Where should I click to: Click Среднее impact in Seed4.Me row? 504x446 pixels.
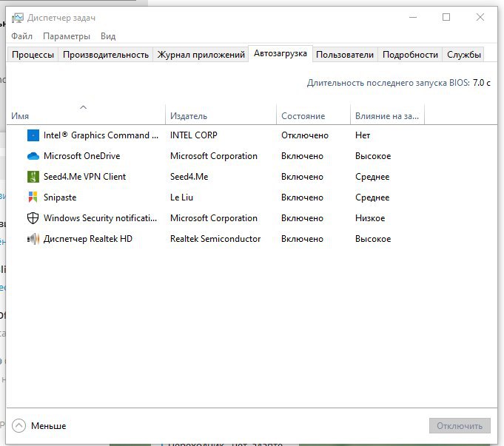tap(372, 177)
